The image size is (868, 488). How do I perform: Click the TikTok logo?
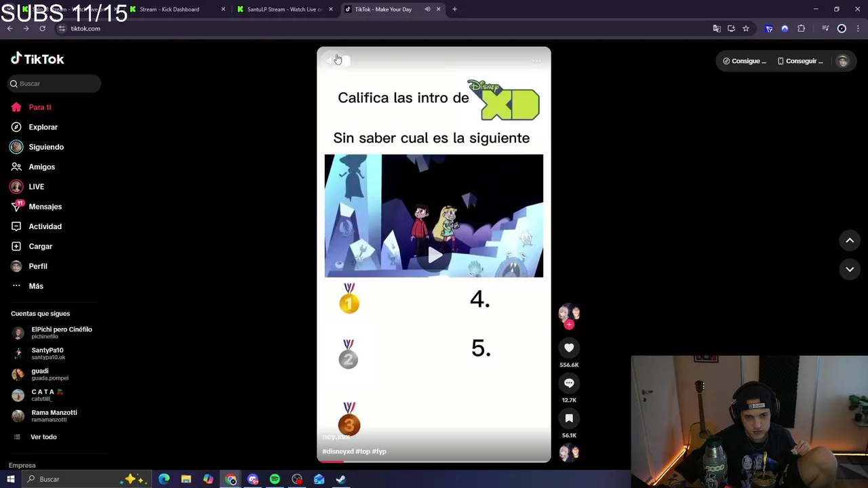pyautogui.click(x=37, y=59)
